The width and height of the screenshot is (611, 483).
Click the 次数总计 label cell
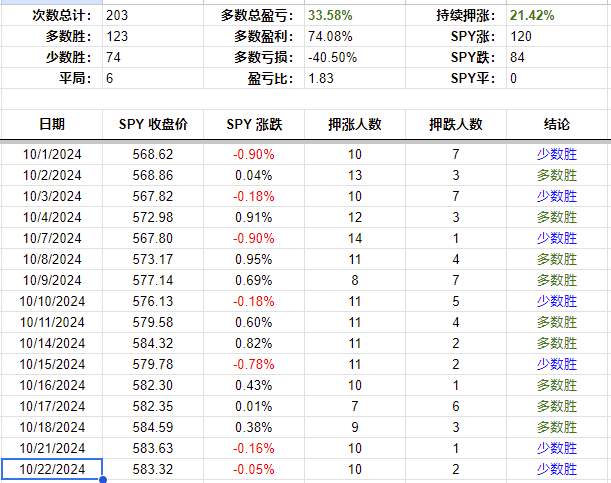[52, 16]
